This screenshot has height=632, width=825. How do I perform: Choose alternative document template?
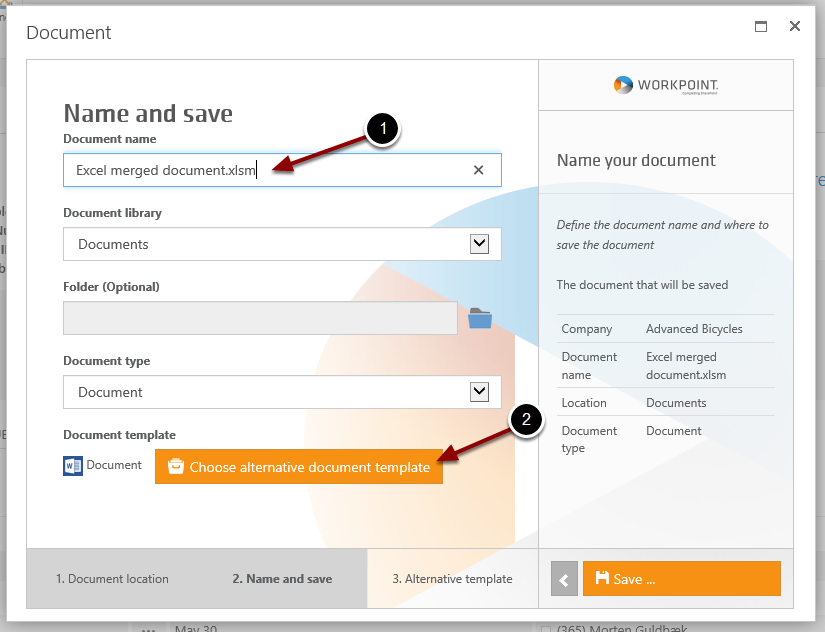(x=299, y=467)
